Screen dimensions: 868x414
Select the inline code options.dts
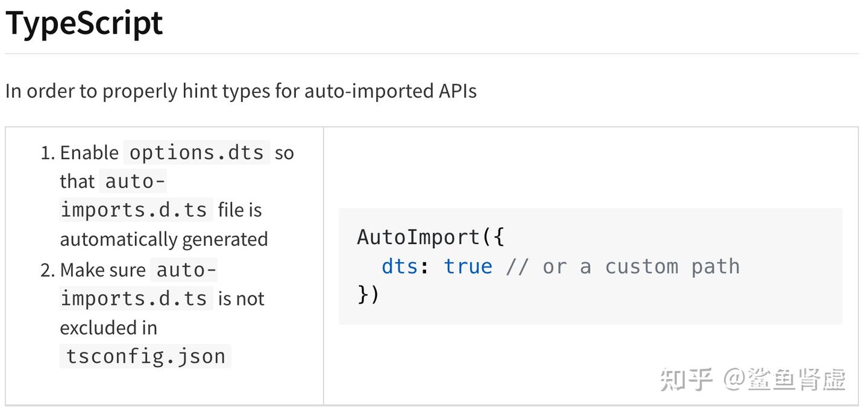pos(195,152)
